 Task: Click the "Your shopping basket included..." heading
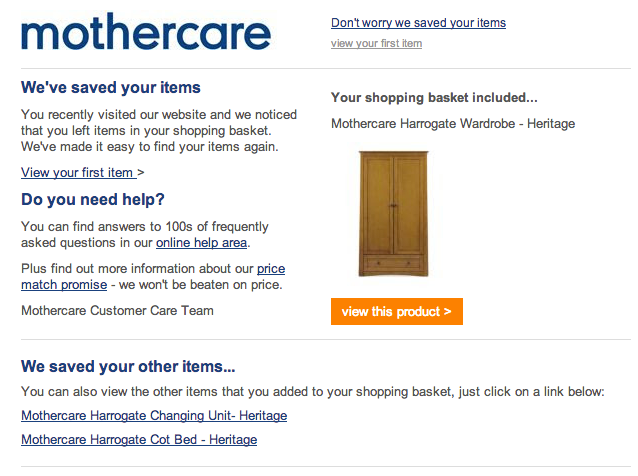(x=434, y=98)
